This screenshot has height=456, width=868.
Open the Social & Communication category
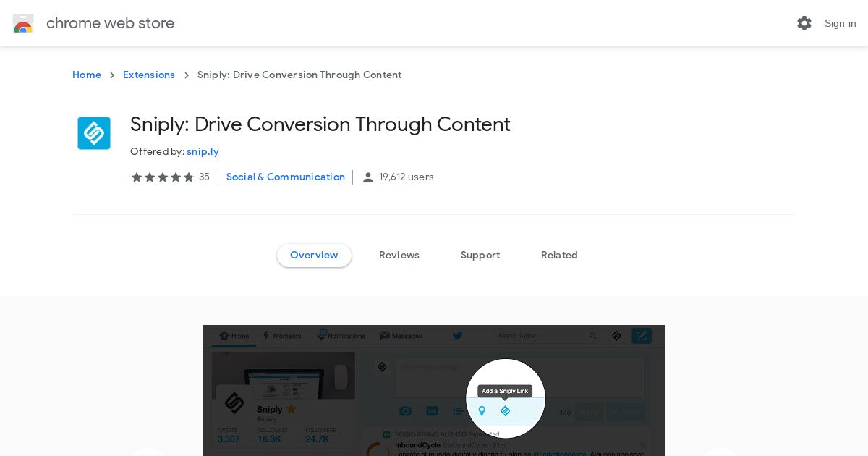coord(286,177)
